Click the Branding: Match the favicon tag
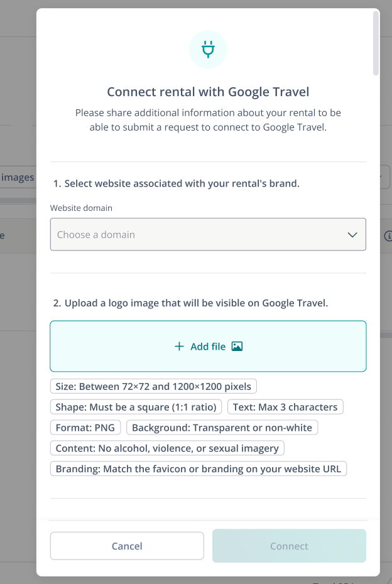 tap(199, 469)
